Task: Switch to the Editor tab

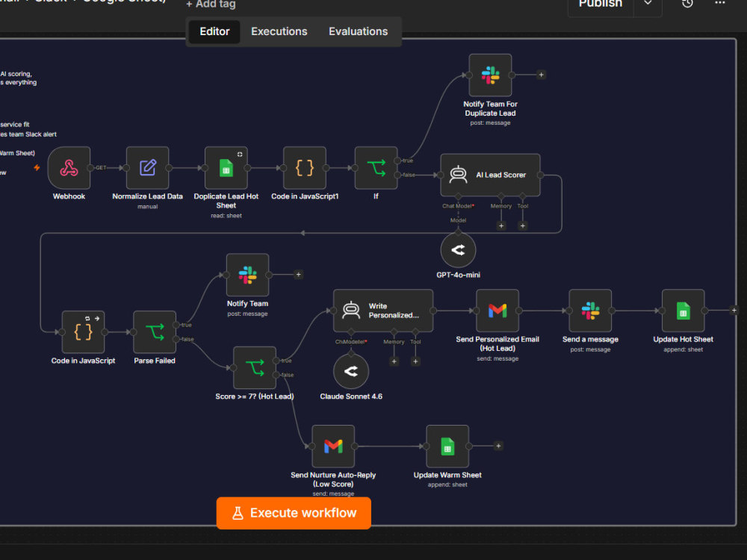Action: (214, 31)
